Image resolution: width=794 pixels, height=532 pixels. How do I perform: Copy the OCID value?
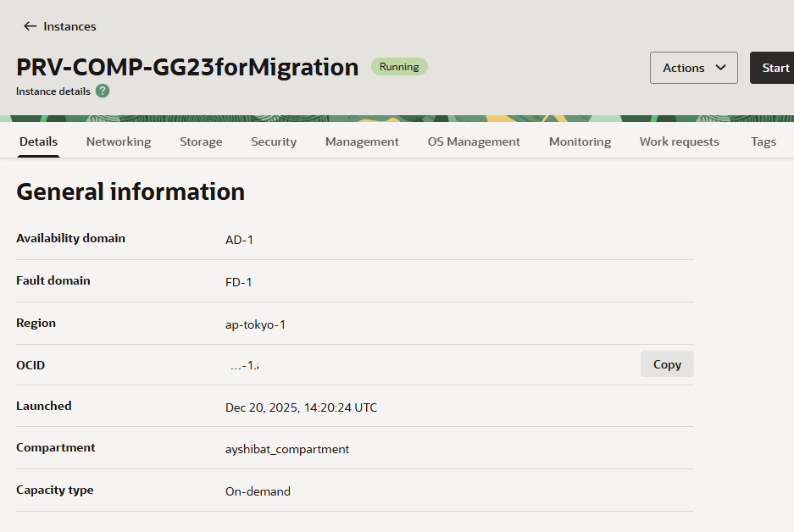click(667, 364)
